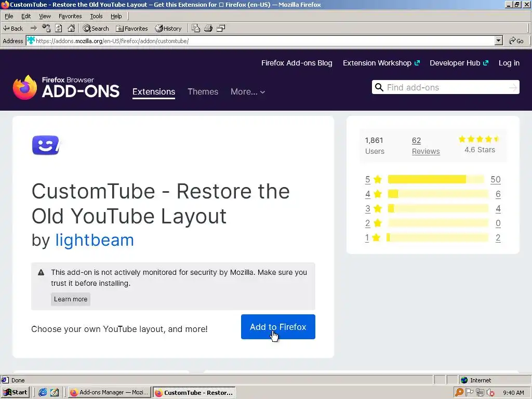
Task: Click the magnifier icon in Find add-ons
Action: coord(379,87)
